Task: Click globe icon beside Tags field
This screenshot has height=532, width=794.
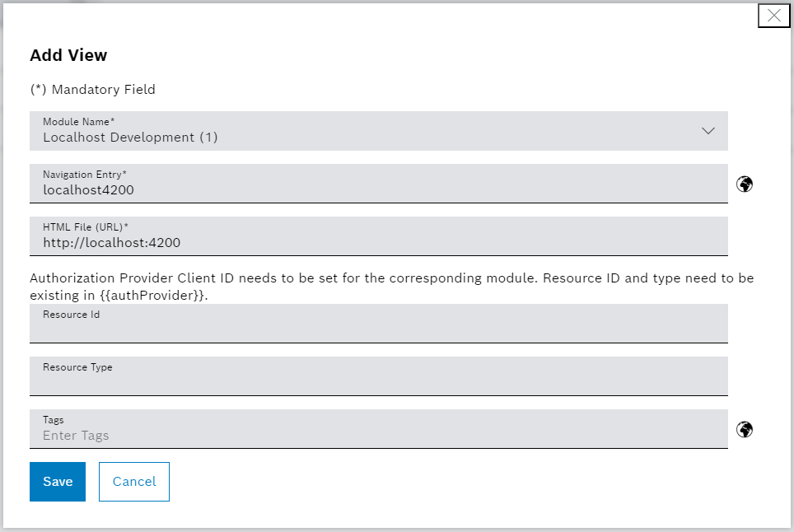Action: coord(745,429)
